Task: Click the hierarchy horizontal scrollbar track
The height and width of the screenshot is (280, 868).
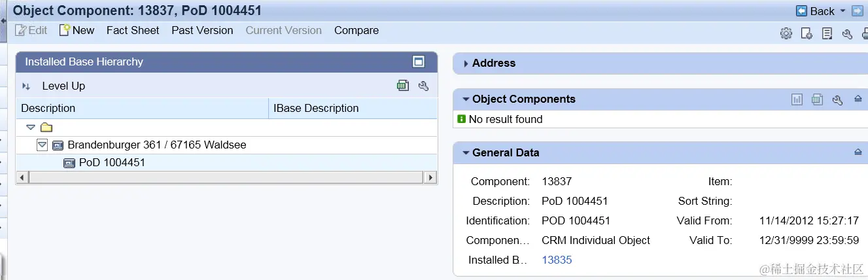Action: pos(226,177)
